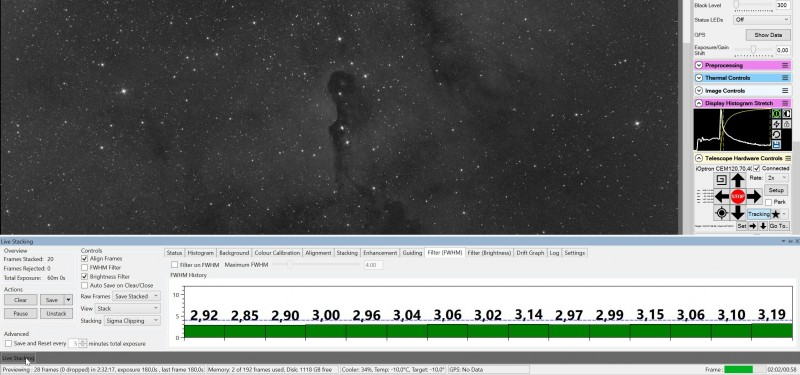Open the Stacking Sigma Clipping dropdown
Screen dimensions: 800x375
(x=132, y=321)
